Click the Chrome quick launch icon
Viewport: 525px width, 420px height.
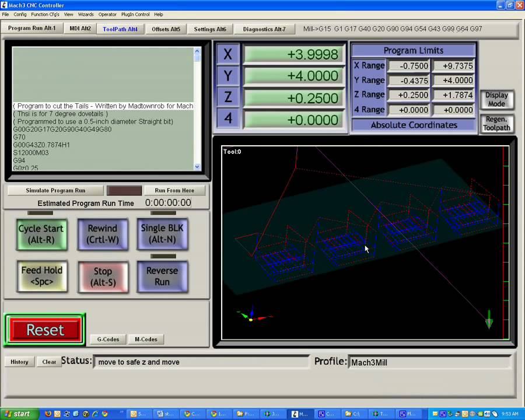105,414
